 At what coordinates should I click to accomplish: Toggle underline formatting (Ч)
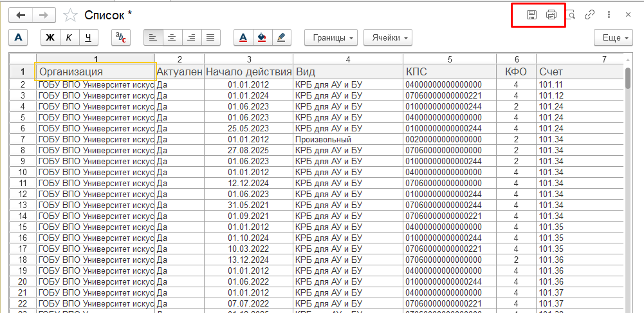click(88, 37)
